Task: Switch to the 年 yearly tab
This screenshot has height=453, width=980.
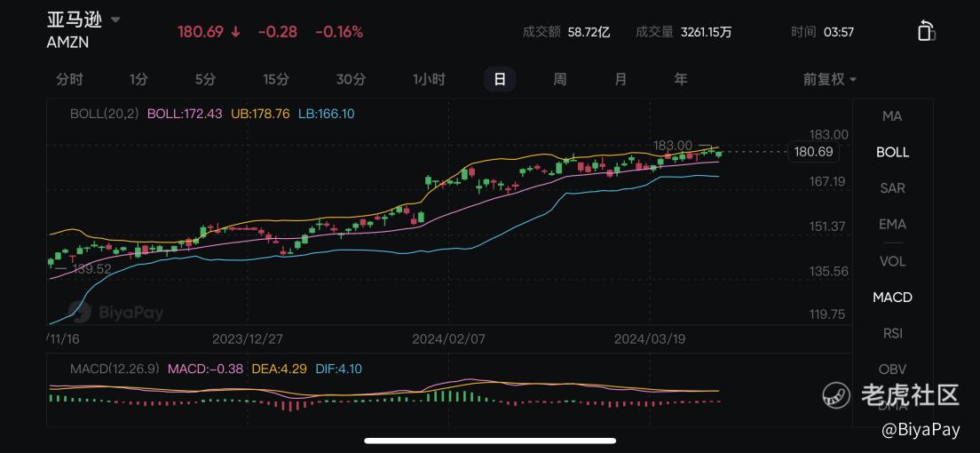Action: tap(681, 79)
